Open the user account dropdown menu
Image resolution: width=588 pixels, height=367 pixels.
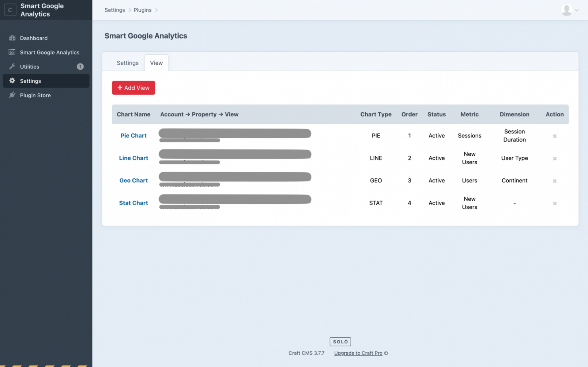click(x=569, y=10)
